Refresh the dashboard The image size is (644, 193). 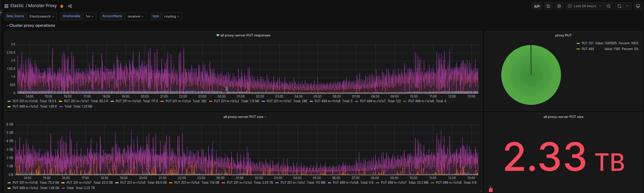click(619, 6)
